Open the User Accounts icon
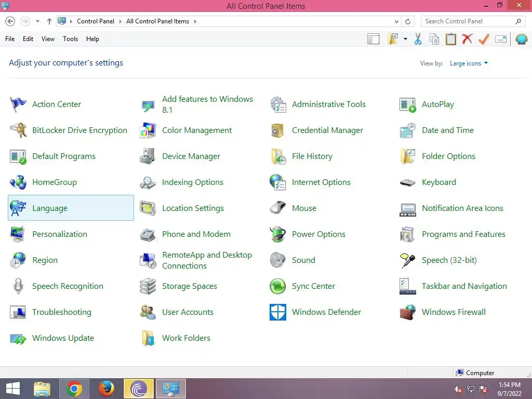The width and height of the screenshot is (532, 399). pos(148,312)
